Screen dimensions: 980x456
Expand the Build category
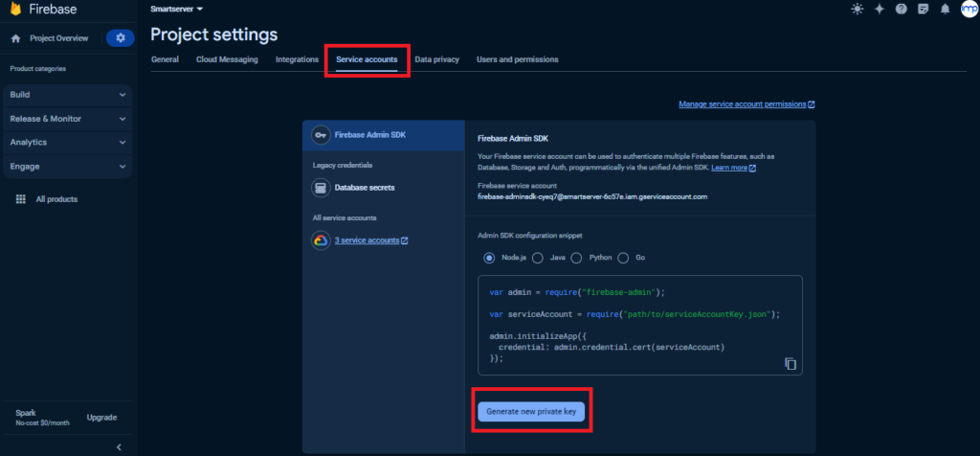coord(68,95)
